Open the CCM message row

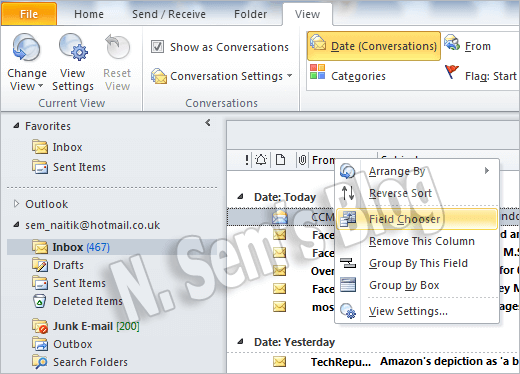coord(281,217)
